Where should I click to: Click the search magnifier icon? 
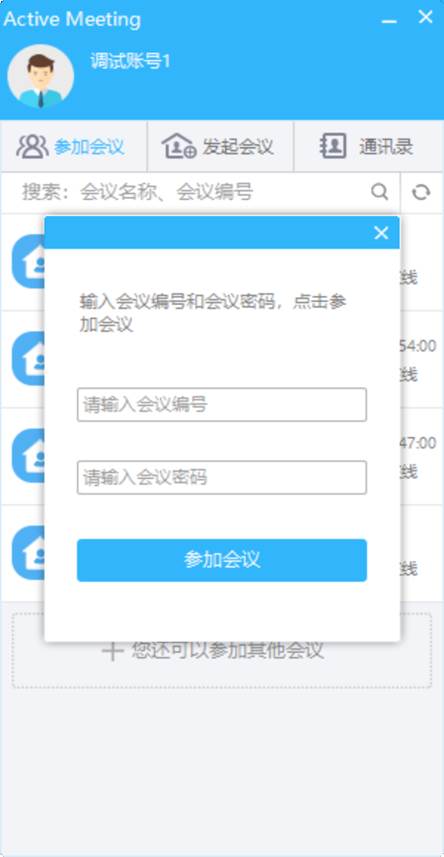[379, 192]
